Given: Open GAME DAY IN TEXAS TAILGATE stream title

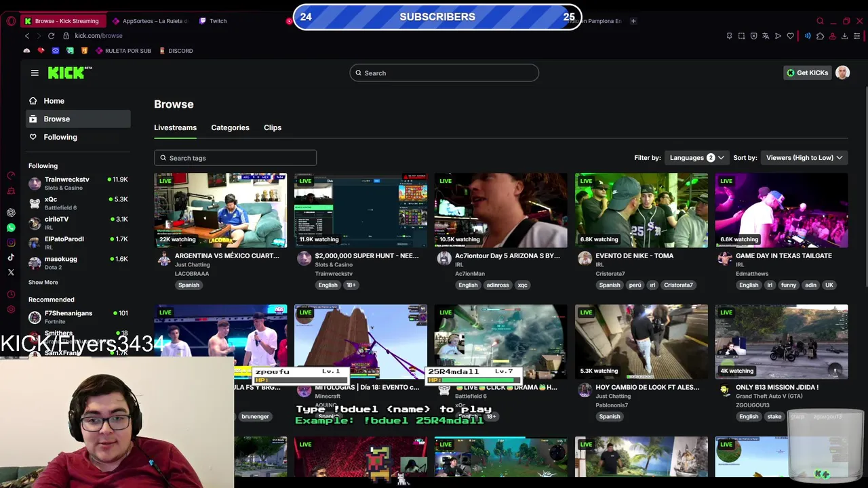Looking at the screenshot, I should [x=783, y=256].
